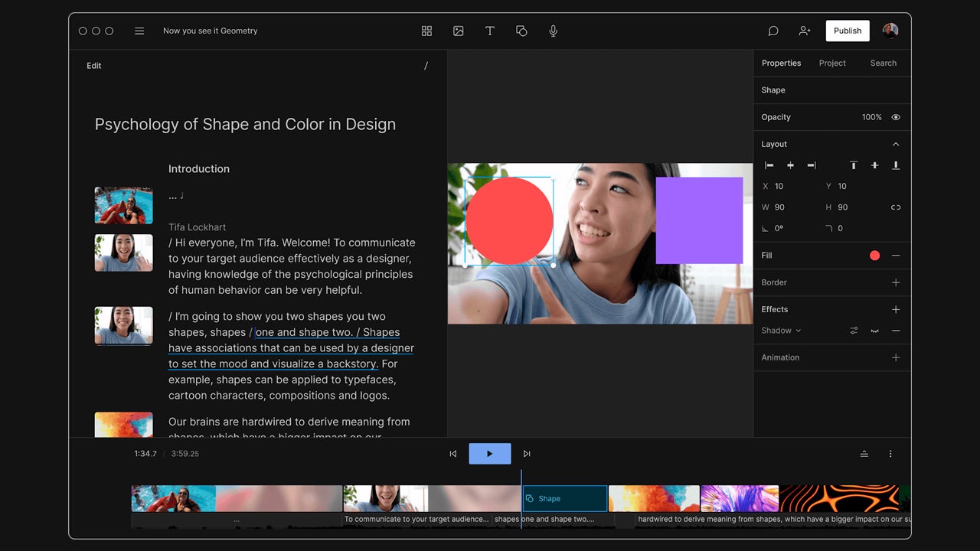980x551 pixels.
Task: Select colorful smoke clip on timeline
Action: [x=654, y=498]
